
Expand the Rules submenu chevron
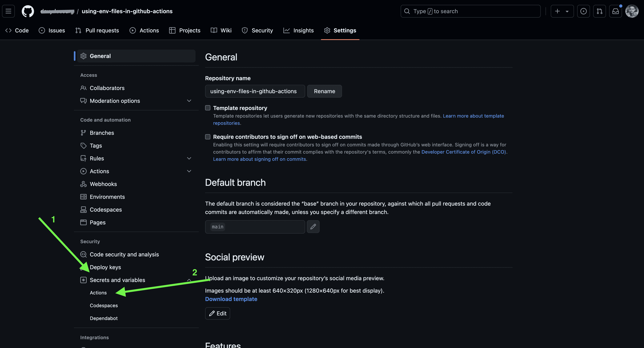pos(189,158)
